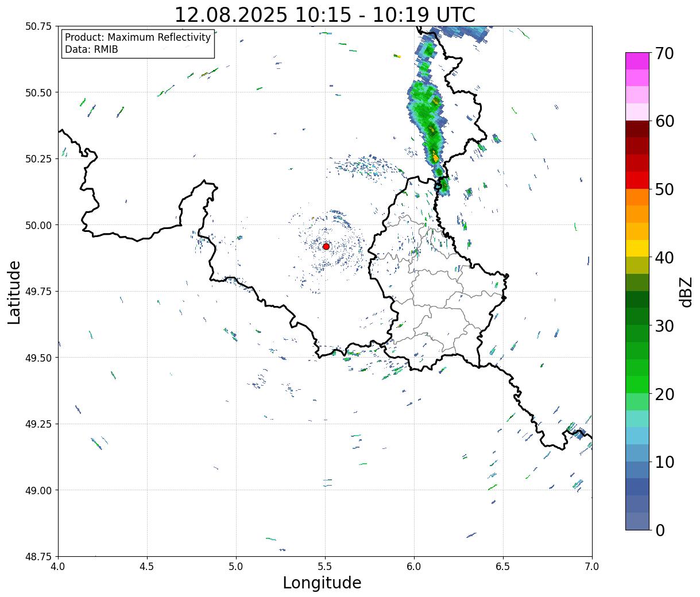Image resolution: width=700 pixels, height=597 pixels.
Task: Click the dBZ colorbar label
Action: (686, 292)
